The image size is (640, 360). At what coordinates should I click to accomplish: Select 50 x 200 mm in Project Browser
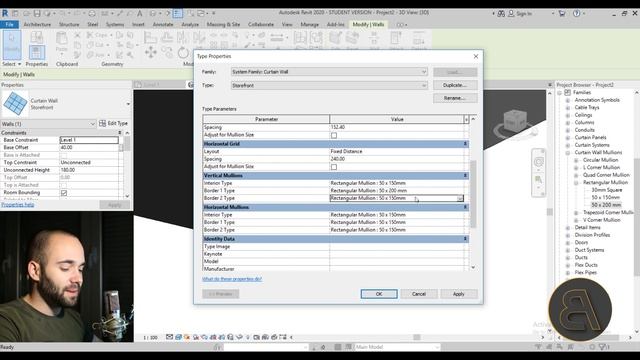tap(606, 205)
